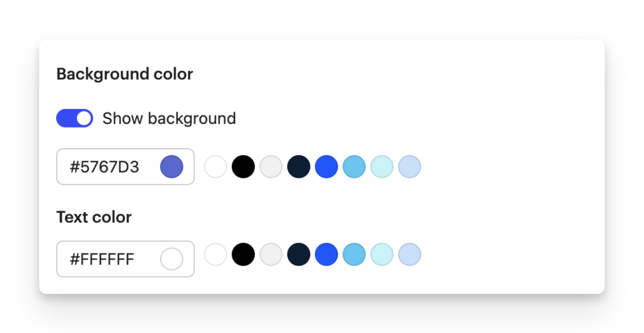Select bright blue text color swatch

326,255
